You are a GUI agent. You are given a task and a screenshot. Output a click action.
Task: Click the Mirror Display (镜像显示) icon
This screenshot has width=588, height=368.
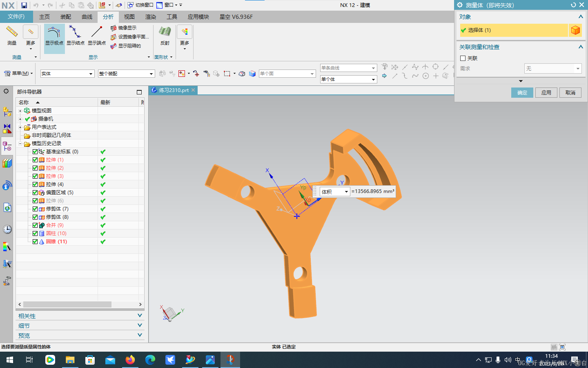click(114, 28)
